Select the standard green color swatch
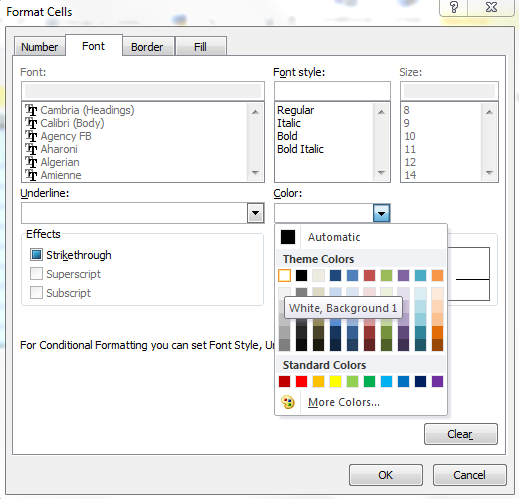 click(369, 381)
